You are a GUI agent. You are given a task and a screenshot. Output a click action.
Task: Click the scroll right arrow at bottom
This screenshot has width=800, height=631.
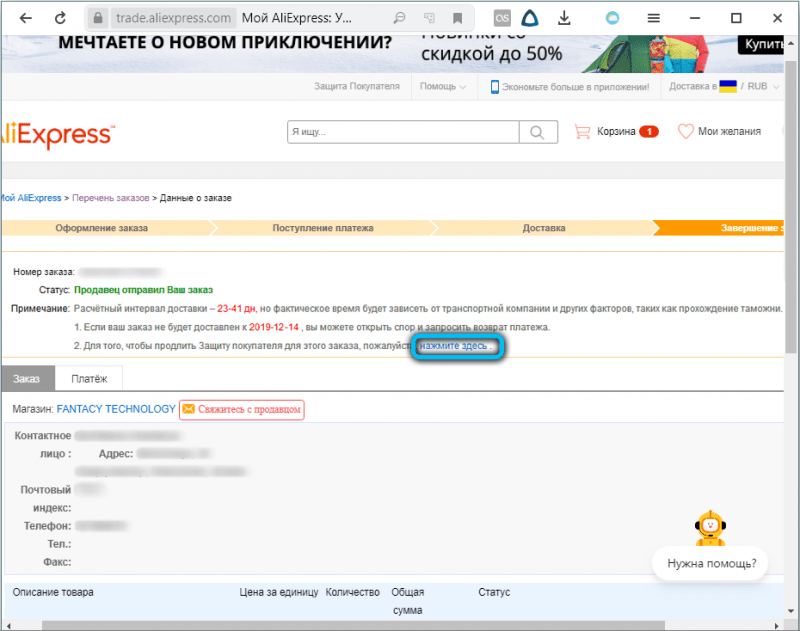pos(777,625)
